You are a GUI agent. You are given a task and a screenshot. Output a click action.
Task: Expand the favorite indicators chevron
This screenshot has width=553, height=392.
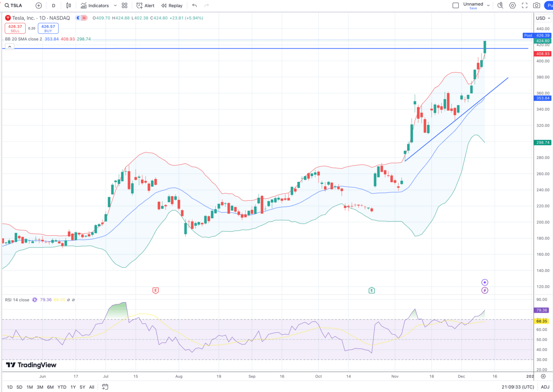115,6
